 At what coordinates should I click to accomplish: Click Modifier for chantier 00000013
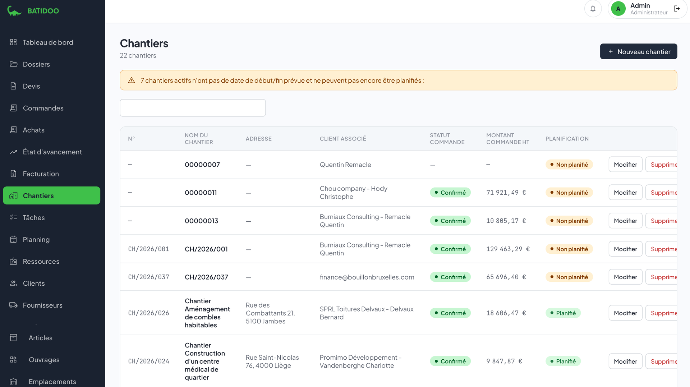pos(625,221)
